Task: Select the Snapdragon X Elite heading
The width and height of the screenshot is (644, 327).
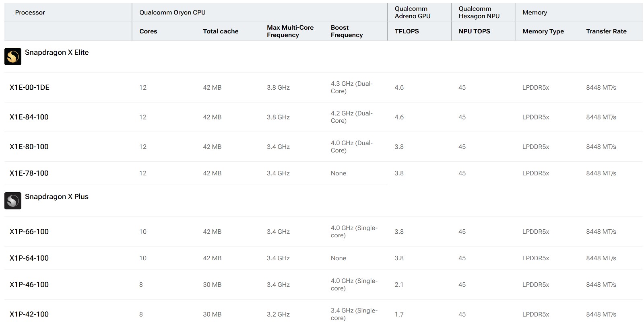Action: 57,52
